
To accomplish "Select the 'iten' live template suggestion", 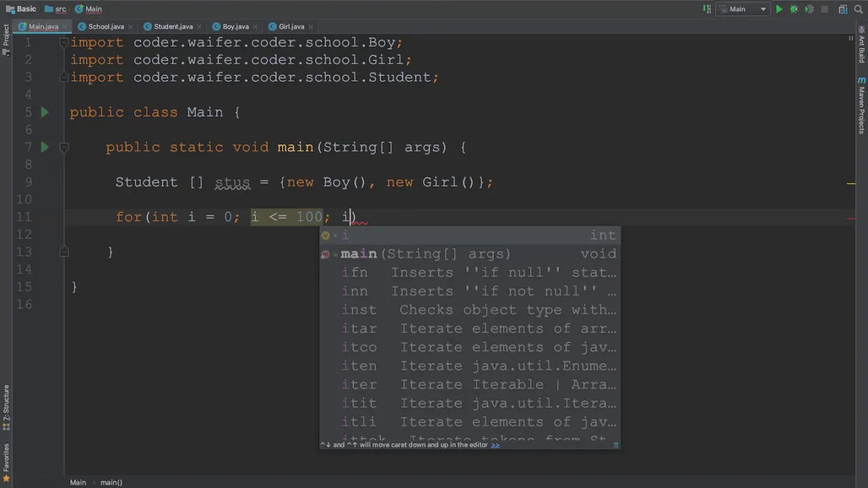I will (x=469, y=366).
